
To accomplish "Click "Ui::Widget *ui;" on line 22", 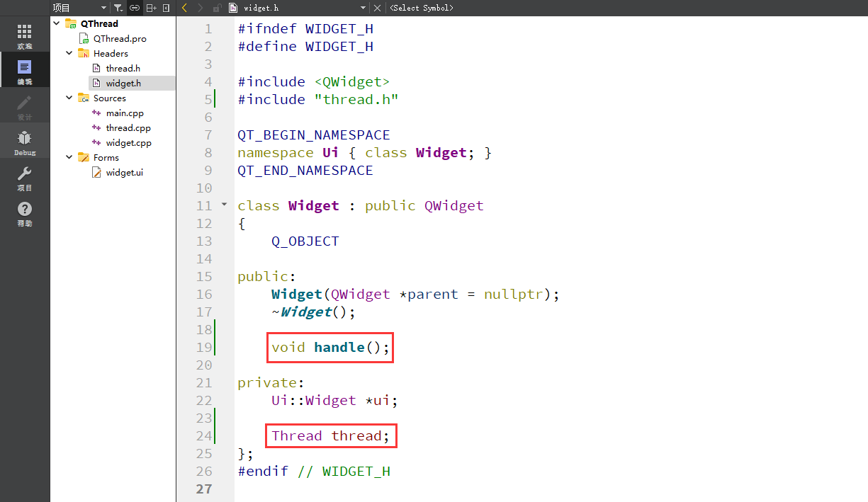I will [x=335, y=400].
